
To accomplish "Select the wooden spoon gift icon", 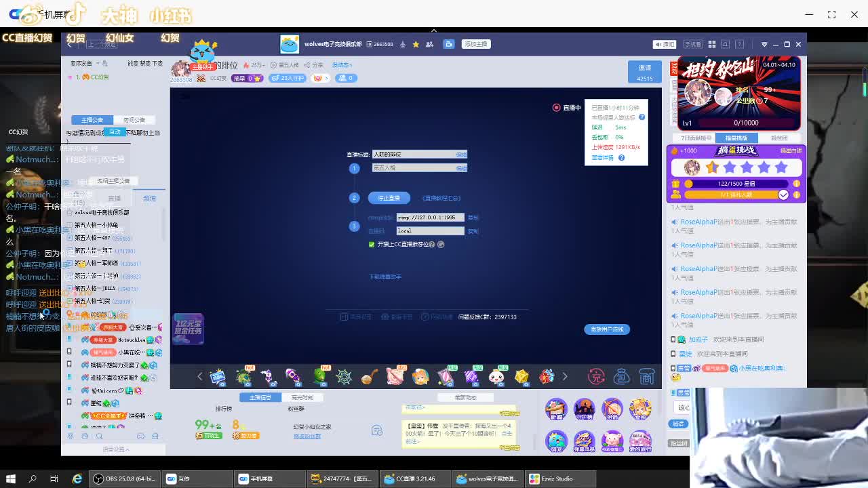I will 370,377.
